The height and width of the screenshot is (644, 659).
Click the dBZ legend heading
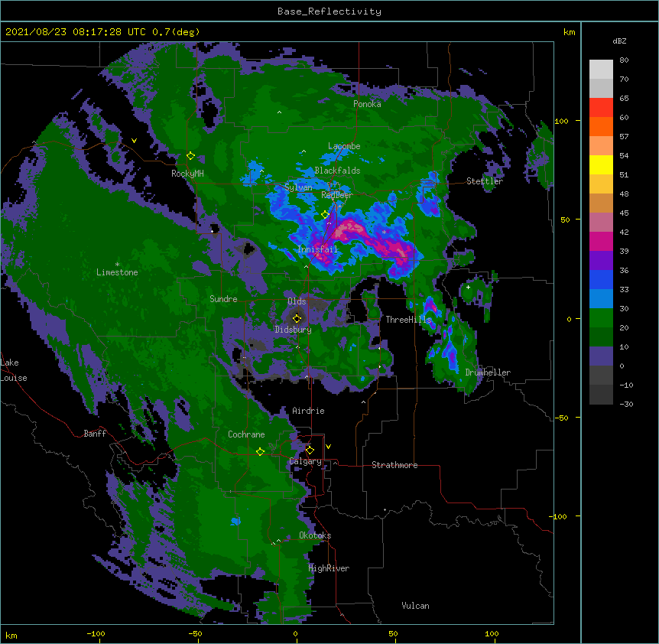(x=619, y=41)
